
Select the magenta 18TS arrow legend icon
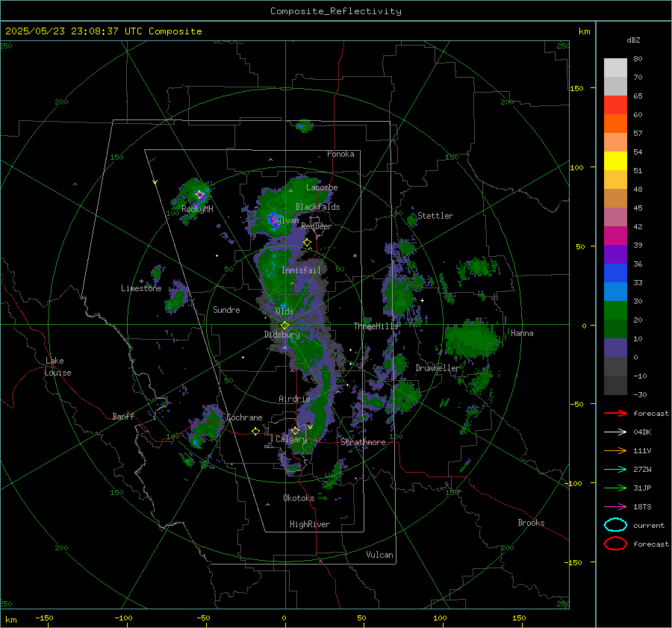(615, 507)
